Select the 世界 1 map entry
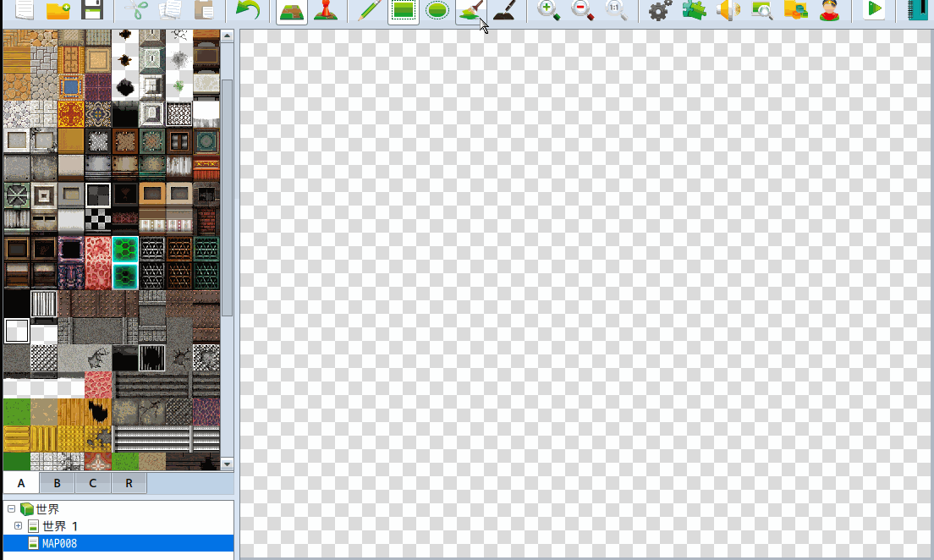This screenshot has height=560, width=934. [60, 526]
